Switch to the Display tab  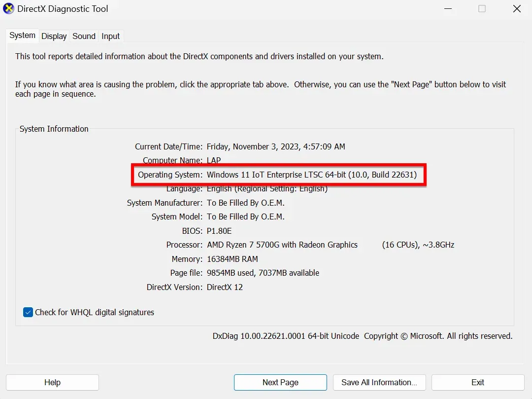coord(54,36)
